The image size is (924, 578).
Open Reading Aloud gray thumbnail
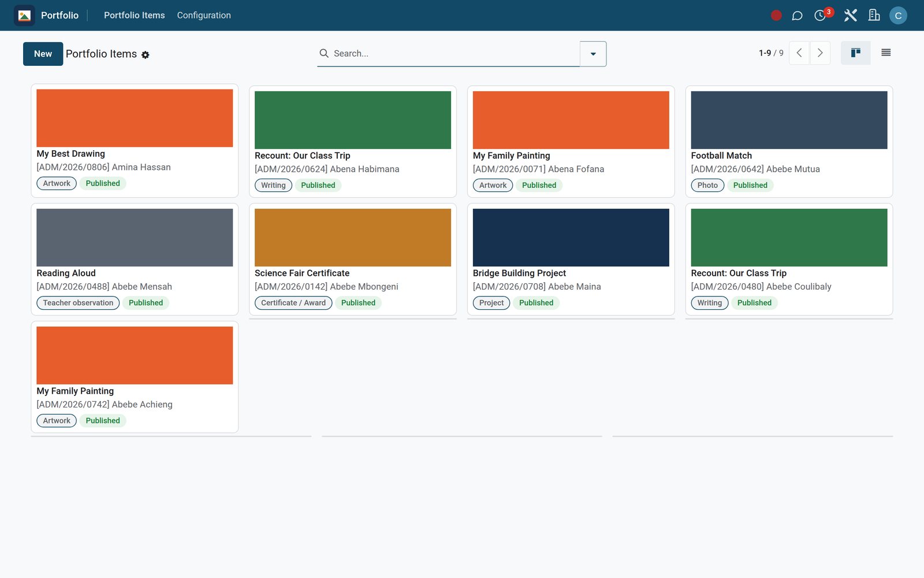pyautogui.click(x=135, y=238)
